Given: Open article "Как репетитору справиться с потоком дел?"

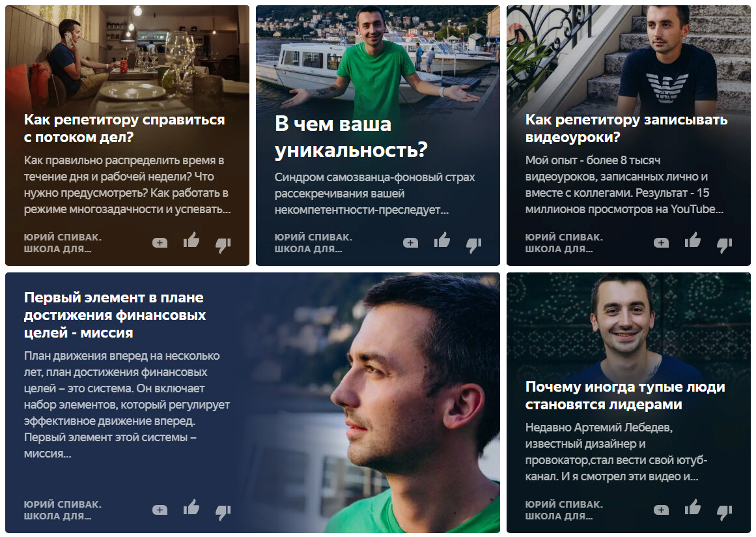Looking at the screenshot, I should 124,128.
